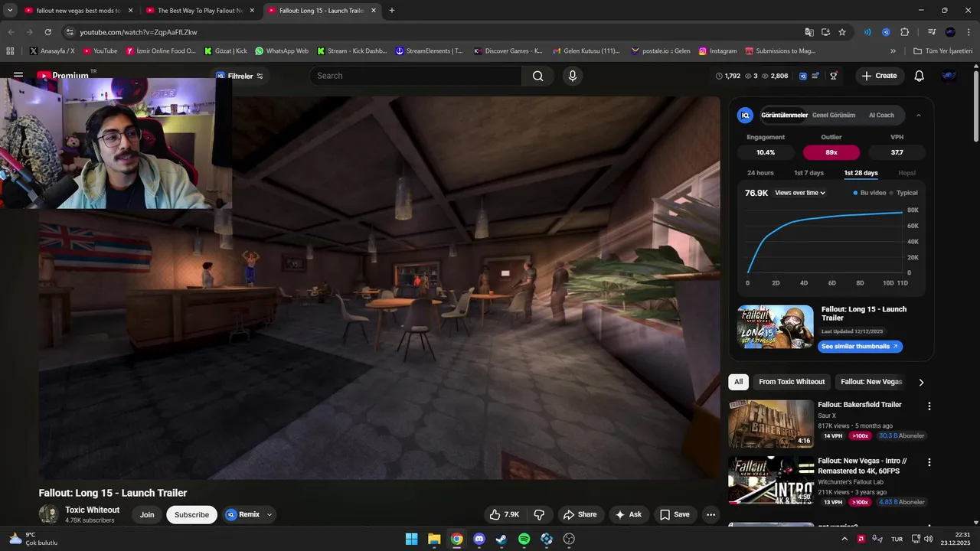The image size is (980, 551).
Task: Select the Hepsi time range
Action: coord(906,173)
